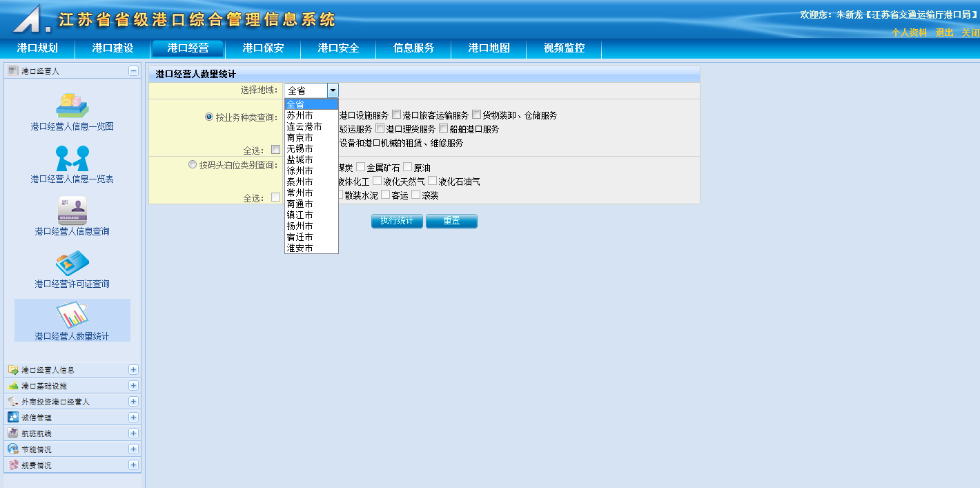
Task: Open 港口经营人信息一览表 handshake icon
Action: point(72,158)
